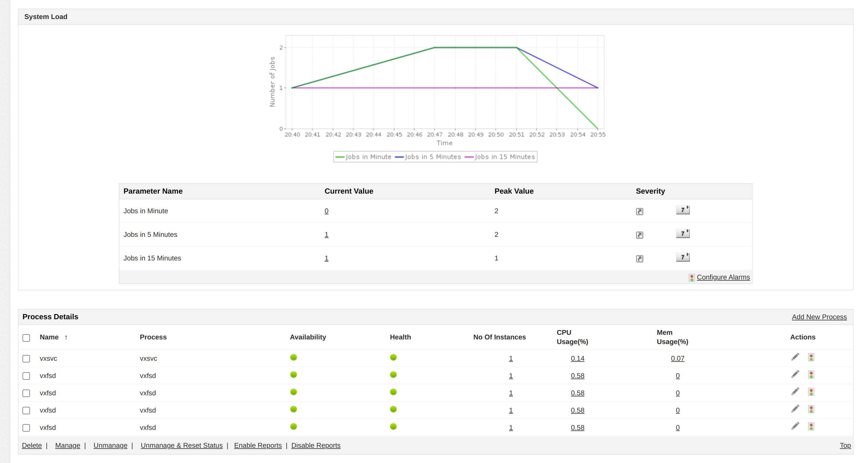868x463 pixels.
Task: Click traffic-light icon beside Configure Alarms
Action: click(691, 277)
